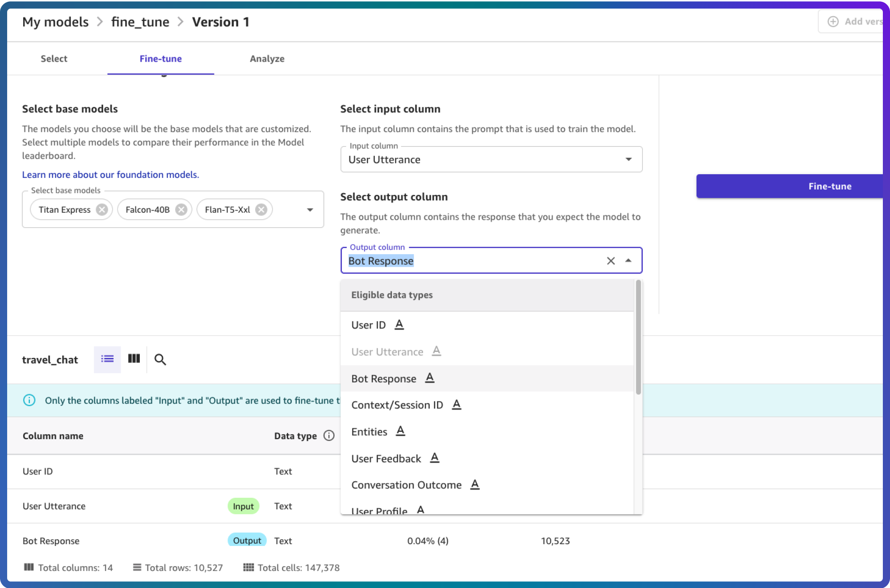Select the Fine-tune tab
This screenshot has width=890, height=588.
pos(160,59)
